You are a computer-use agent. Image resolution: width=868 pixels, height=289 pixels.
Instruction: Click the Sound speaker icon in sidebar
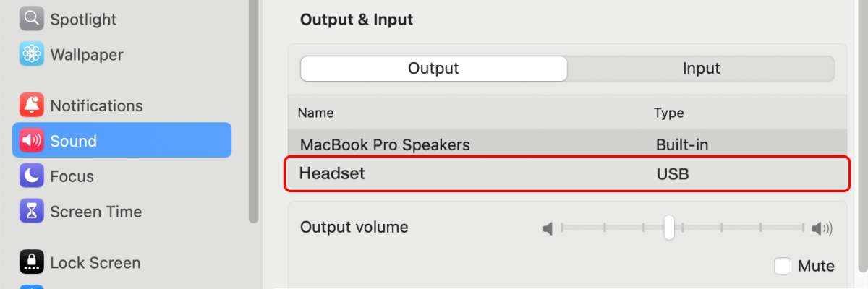pyautogui.click(x=32, y=140)
